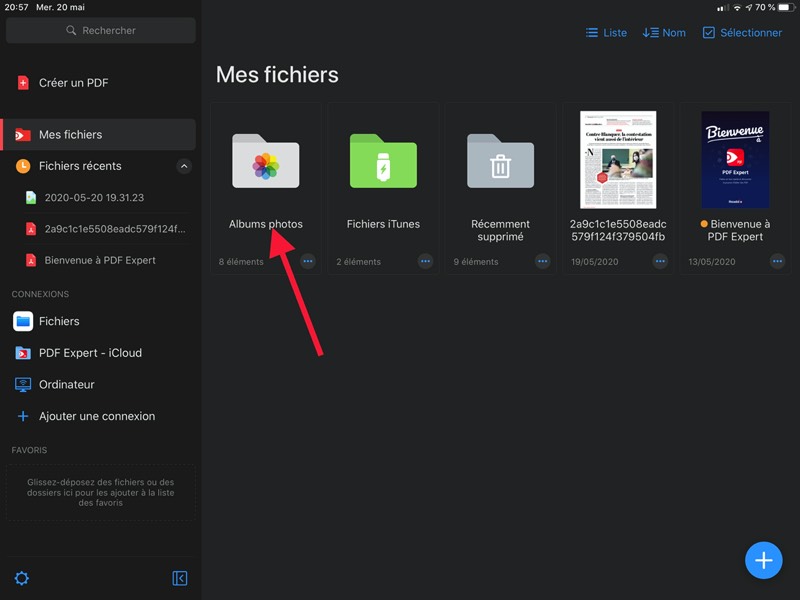
Task: Collapse the Fichiers récents section
Action: coord(183,166)
